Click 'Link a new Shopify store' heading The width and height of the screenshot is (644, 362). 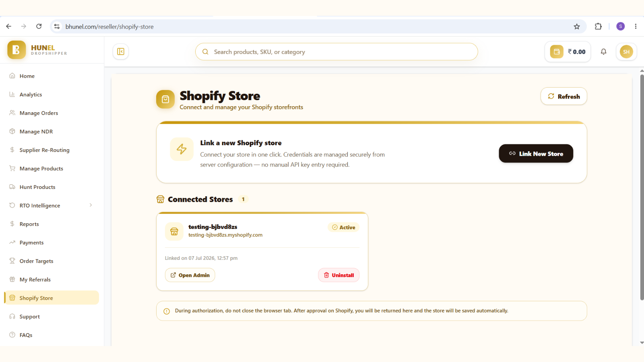pos(241,143)
